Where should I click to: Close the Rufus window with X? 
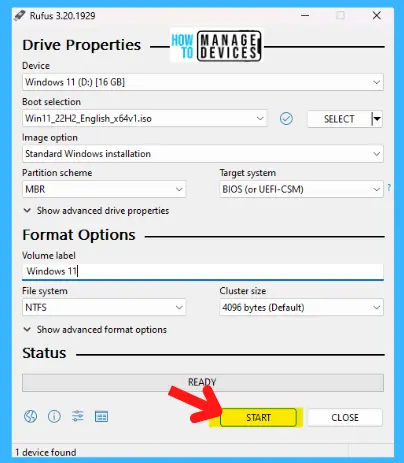pos(377,15)
